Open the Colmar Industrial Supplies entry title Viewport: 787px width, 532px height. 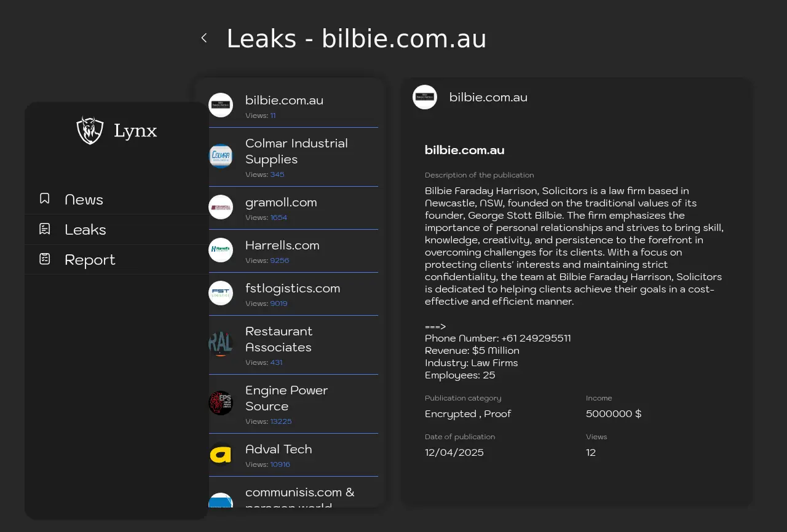coord(296,151)
